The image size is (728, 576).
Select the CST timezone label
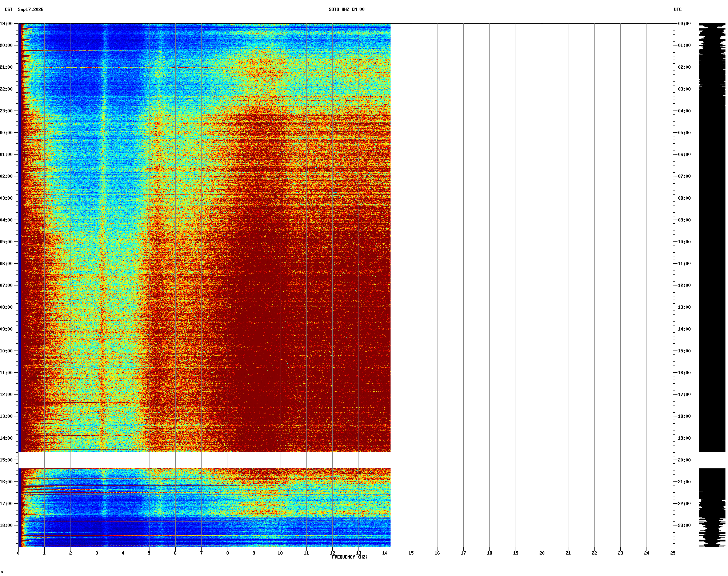click(9, 9)
